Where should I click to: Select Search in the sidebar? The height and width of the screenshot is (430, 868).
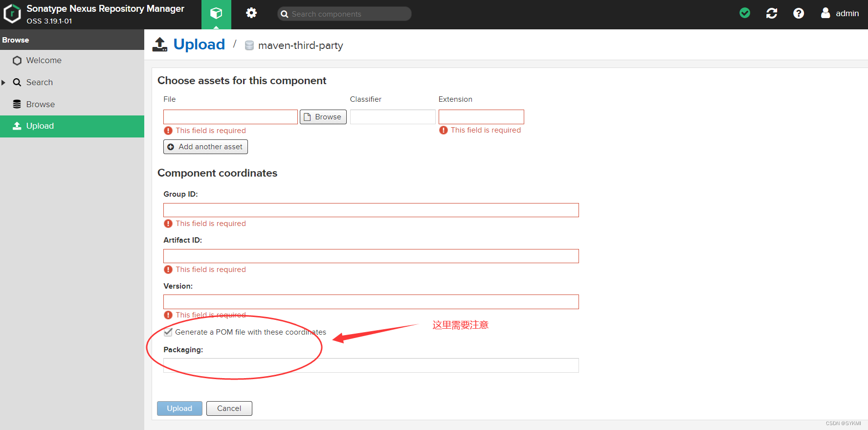72,82
